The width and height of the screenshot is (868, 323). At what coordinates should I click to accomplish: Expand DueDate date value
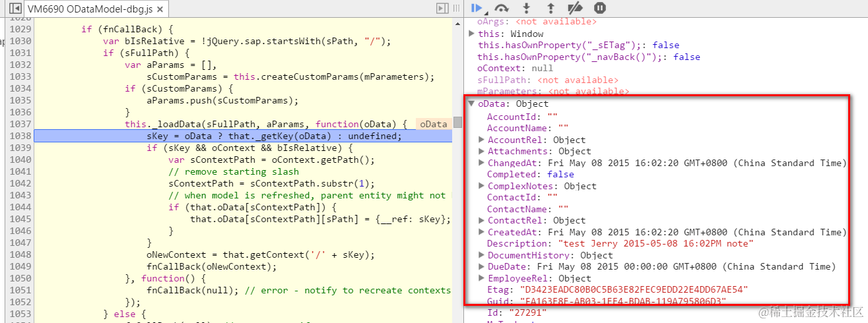(481, 266)
